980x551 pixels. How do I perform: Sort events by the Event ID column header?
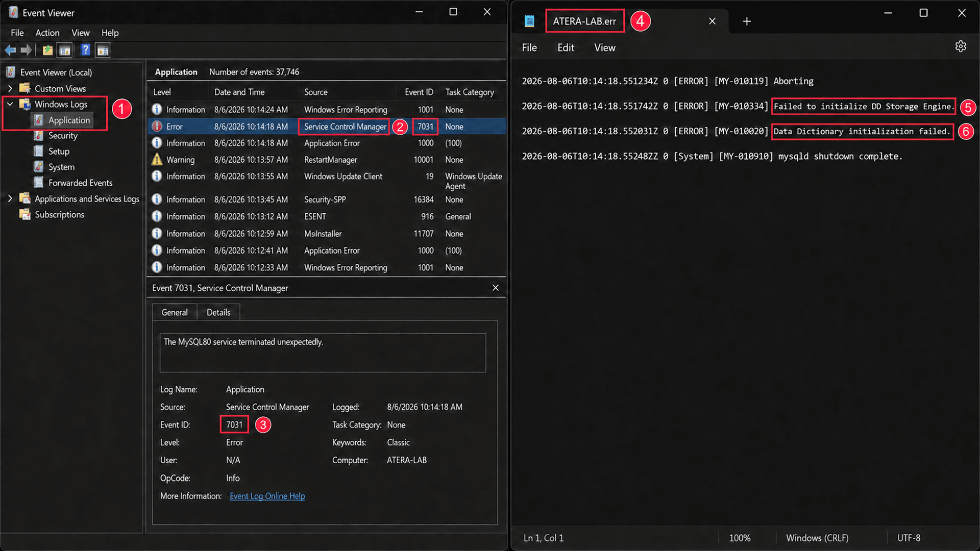tap(419, 92)
